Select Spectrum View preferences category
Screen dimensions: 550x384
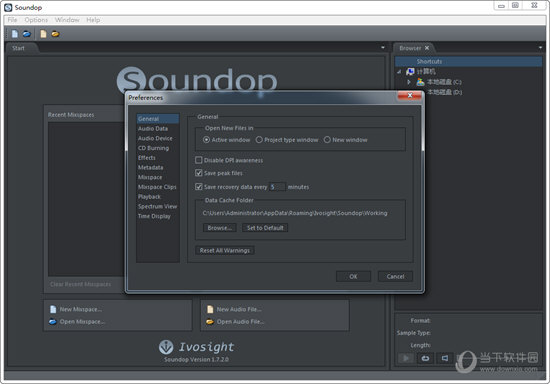(x=157, y=206)
